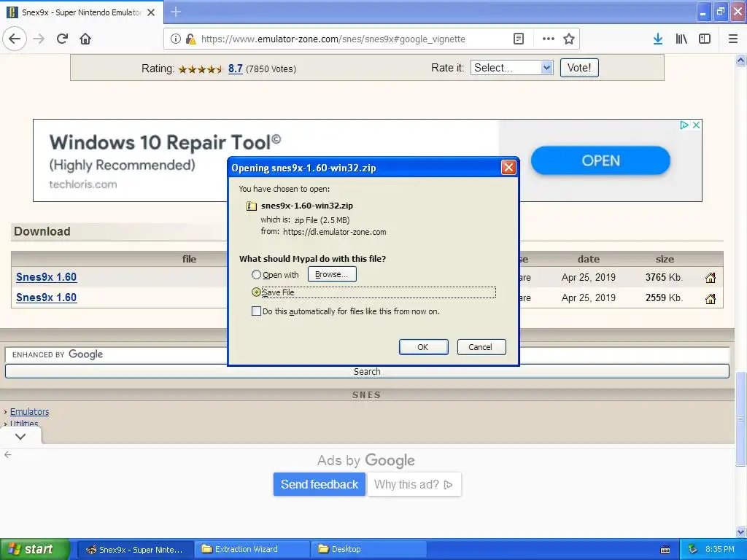Screen dimensions: 747x560
Task: Click the zip file icon in dialog
Action: point(251,206)
